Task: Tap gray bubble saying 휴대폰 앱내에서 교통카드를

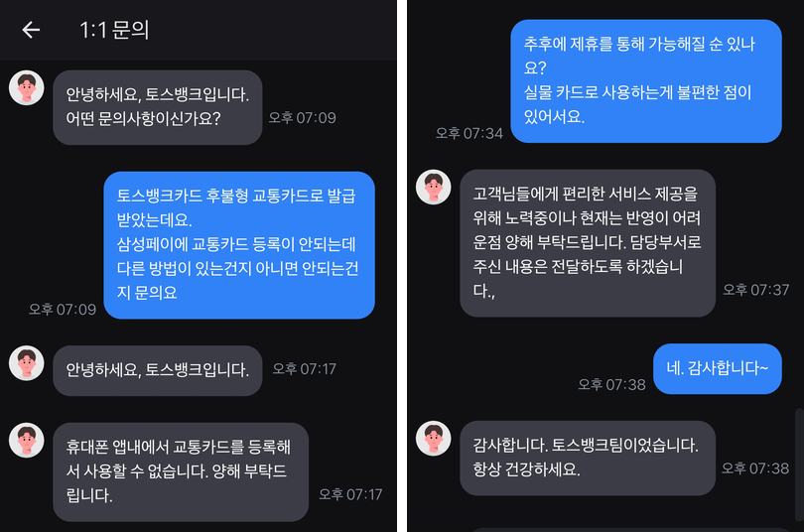Action: 181,472
